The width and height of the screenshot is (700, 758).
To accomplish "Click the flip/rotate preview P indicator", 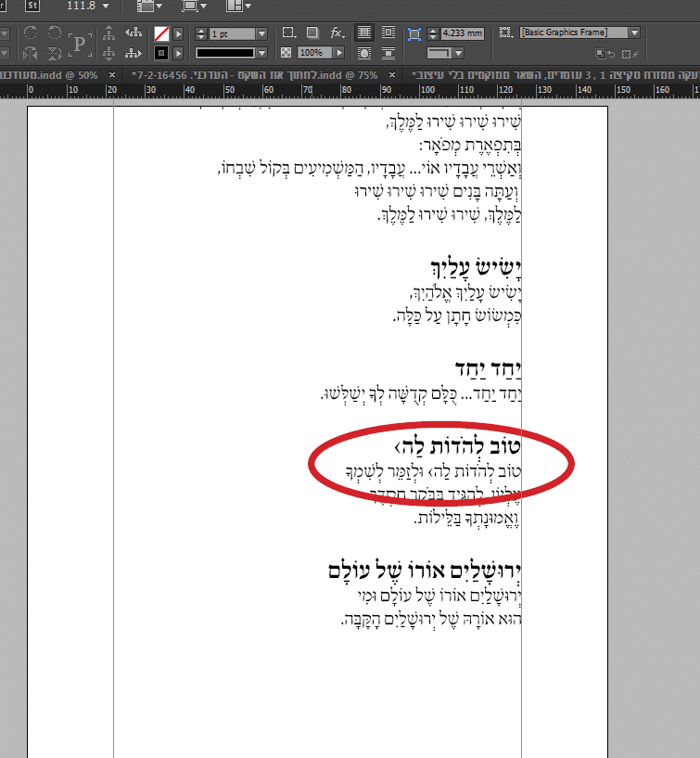I will (x=80, y=45).
